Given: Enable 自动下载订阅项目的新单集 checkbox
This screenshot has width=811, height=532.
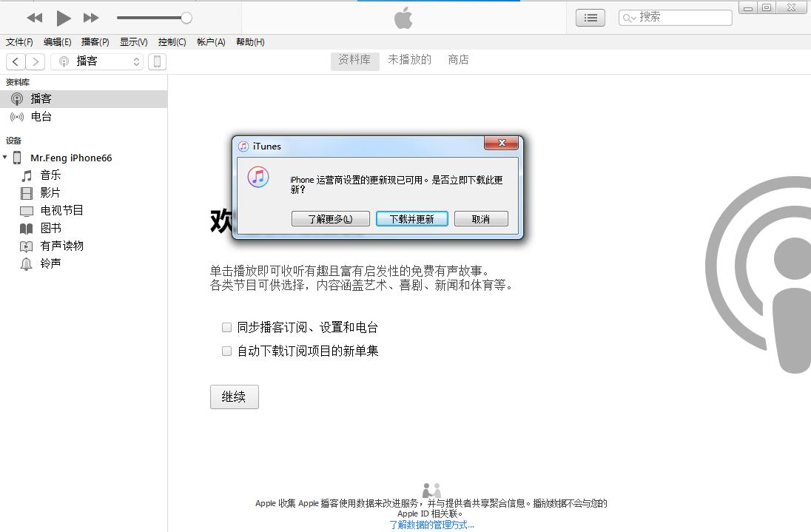Looking at the screenshot, I should click(x=226, y=351).
